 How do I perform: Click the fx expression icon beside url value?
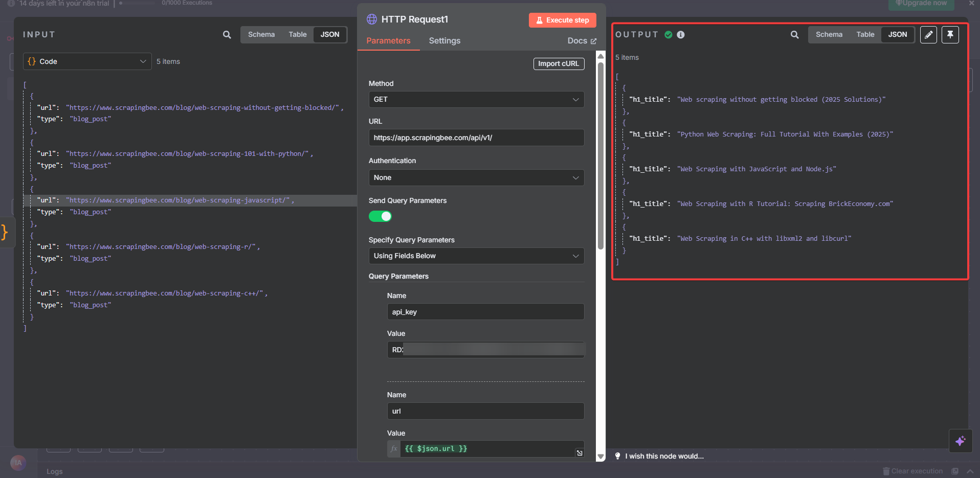point(394,449)
